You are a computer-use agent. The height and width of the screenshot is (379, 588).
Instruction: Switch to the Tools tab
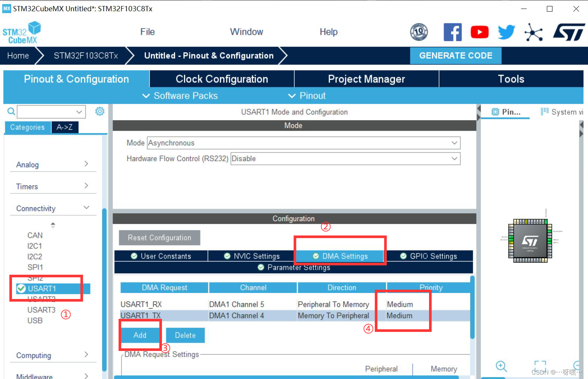coord(511,79)
